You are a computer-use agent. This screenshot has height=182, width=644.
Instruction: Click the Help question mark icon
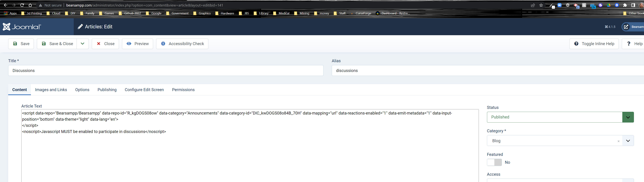pyautogui.click(x=629, y=44)
